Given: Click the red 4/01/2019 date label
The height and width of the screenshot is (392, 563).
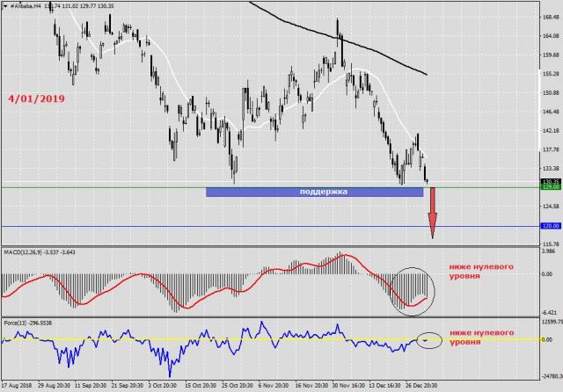Looking at the screenshot, I should [35, 99].
